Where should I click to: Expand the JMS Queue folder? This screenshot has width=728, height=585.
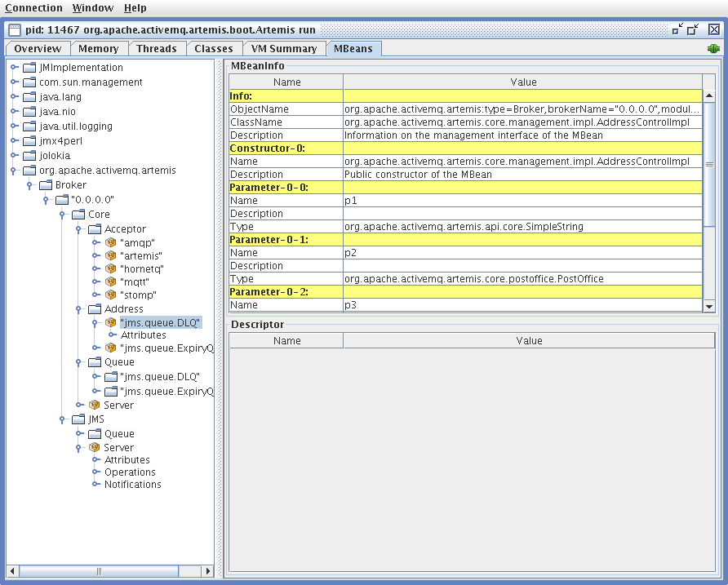point(79,434)
